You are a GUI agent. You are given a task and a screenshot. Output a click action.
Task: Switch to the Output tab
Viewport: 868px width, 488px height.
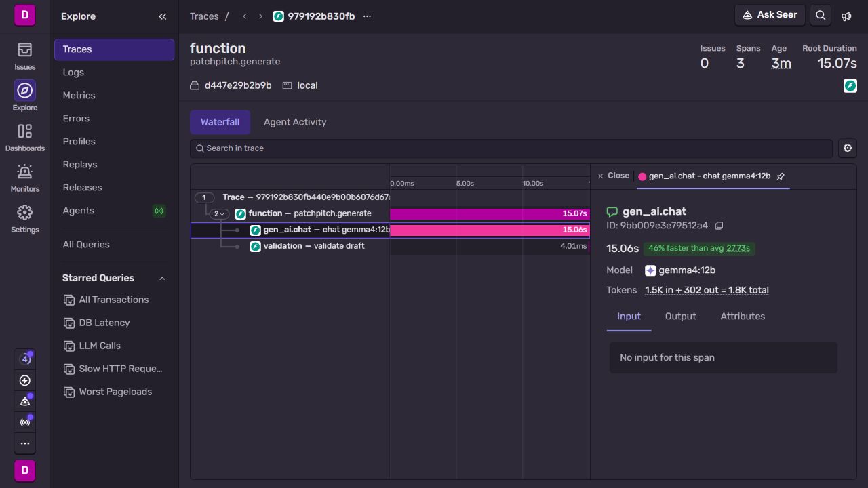(x=681, y=317)
